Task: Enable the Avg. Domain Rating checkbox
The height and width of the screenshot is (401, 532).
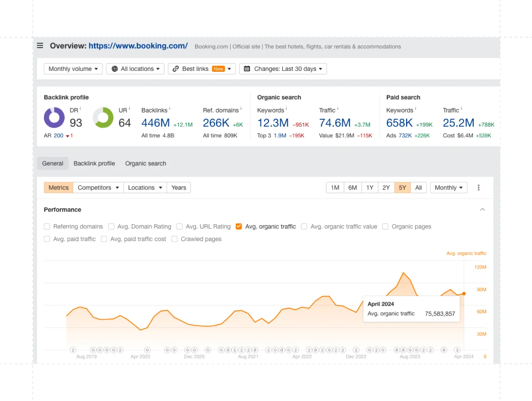Action: (111, 226)
